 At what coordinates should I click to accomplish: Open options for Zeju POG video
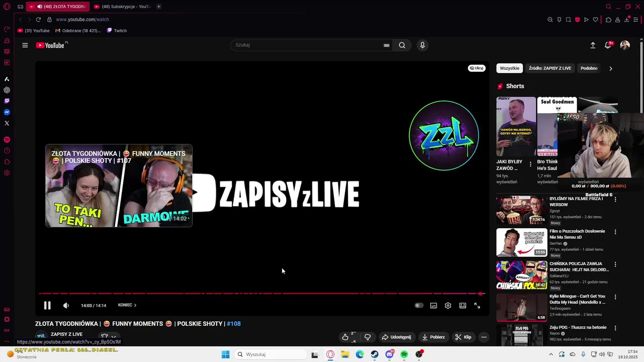[615, 328]
